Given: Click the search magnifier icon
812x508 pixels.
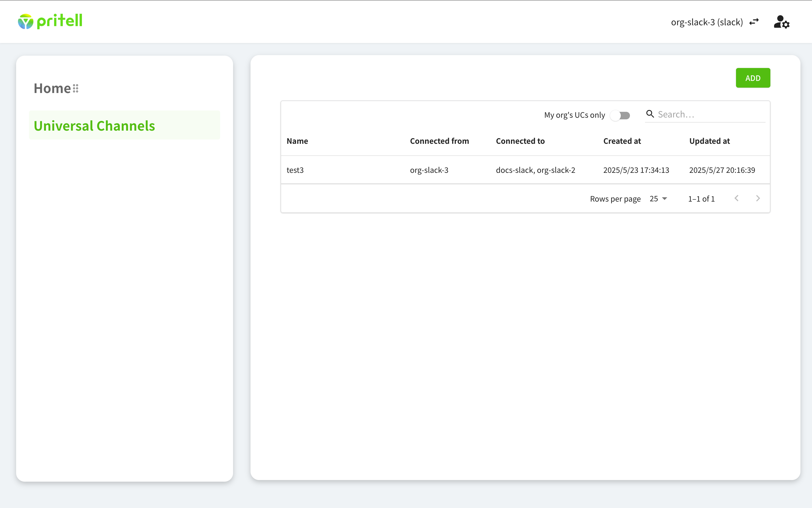Looking at the screenshot, I should tap(650, 114).
